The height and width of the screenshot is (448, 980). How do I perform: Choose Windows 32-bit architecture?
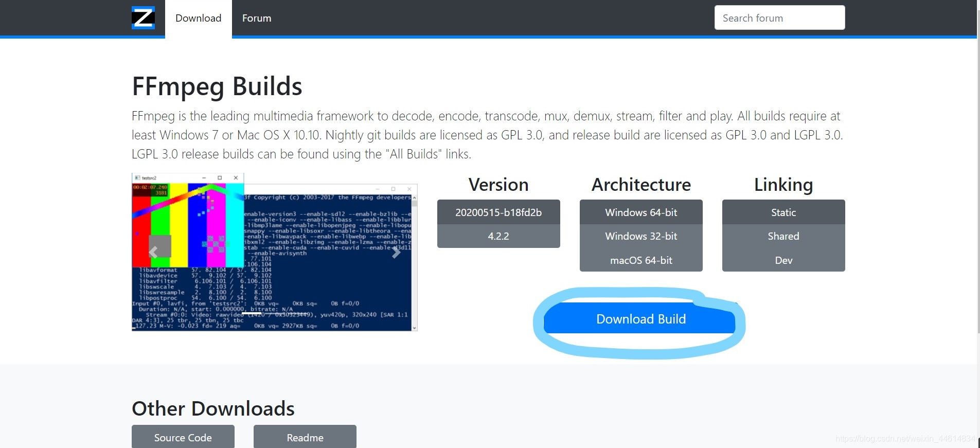[641, 236]
